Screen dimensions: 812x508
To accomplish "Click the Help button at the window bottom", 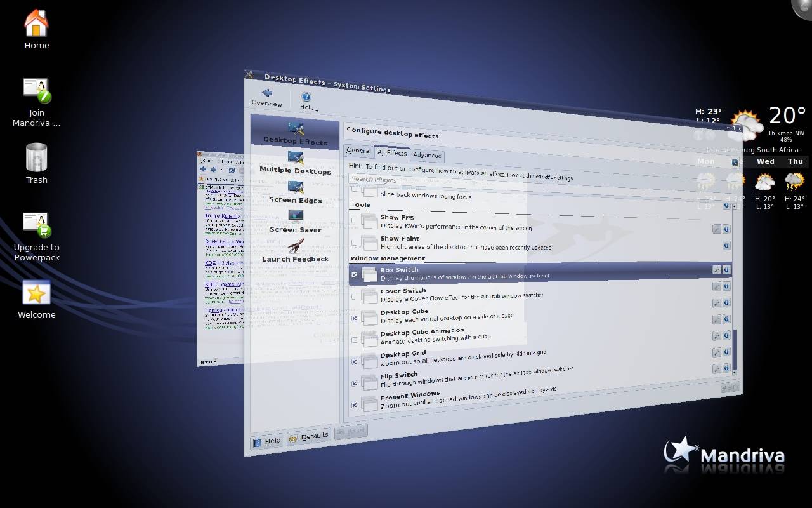I will [x=266, y=441].
